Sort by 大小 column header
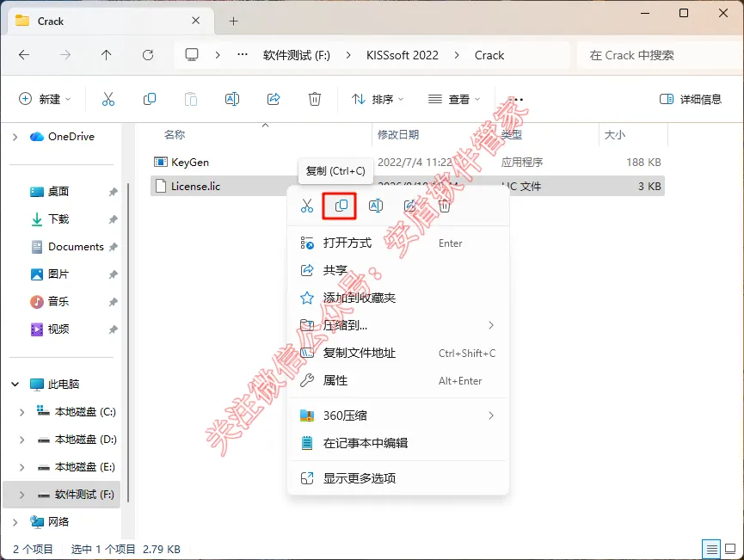The image size is (744, 560). click(x=614, y=135)
